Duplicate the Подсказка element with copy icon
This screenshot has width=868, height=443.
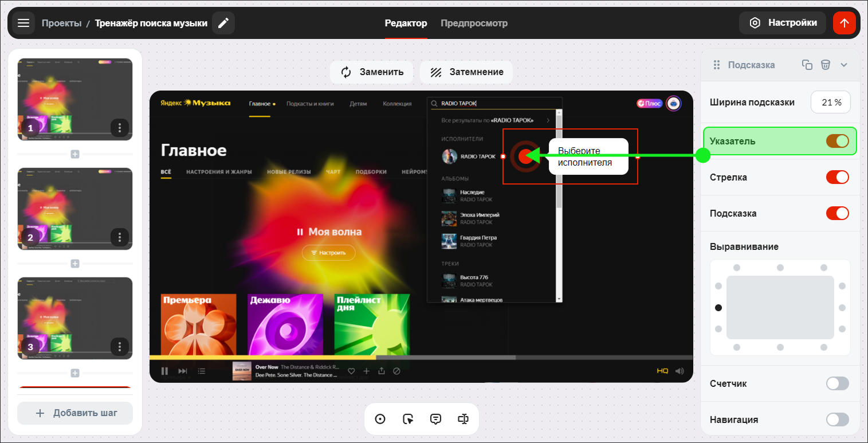point(807,65)
